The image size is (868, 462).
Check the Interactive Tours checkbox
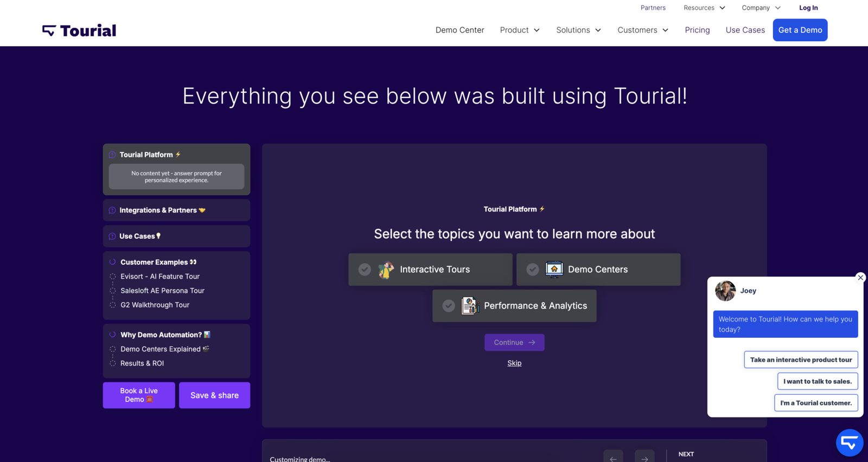click(365, 269)
